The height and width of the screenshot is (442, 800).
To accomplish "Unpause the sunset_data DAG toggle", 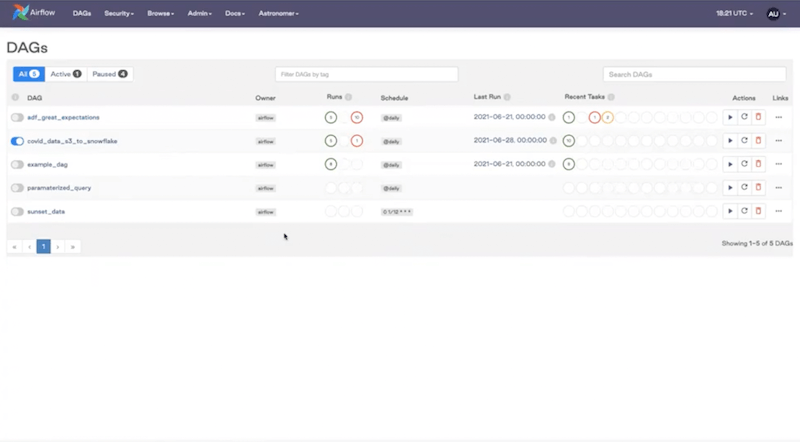I will (17, 211).
